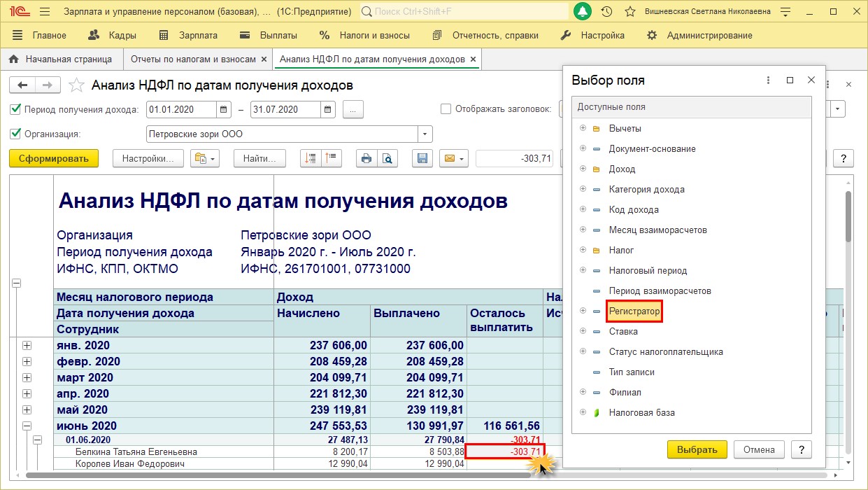Open the Главное menu

[x=40, y=35]
